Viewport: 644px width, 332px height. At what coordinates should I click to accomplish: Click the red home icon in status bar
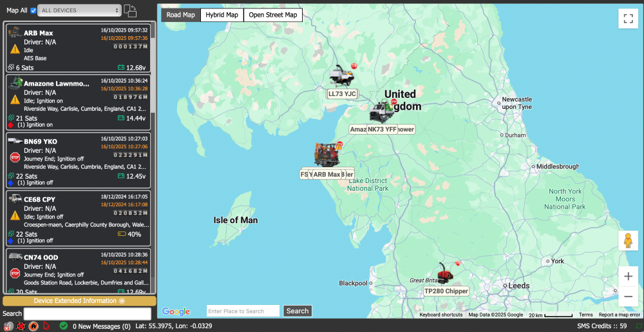pyautogui.click(x=33, y=326)
